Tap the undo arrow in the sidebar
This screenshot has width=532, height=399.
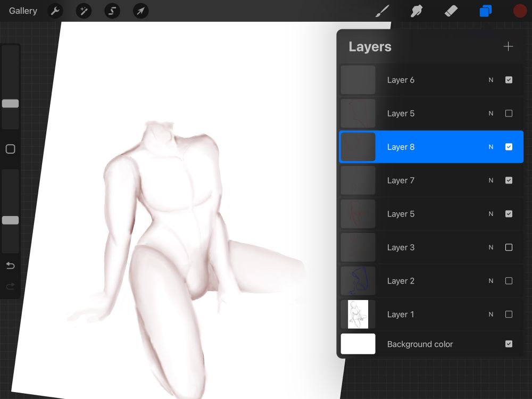10,265
